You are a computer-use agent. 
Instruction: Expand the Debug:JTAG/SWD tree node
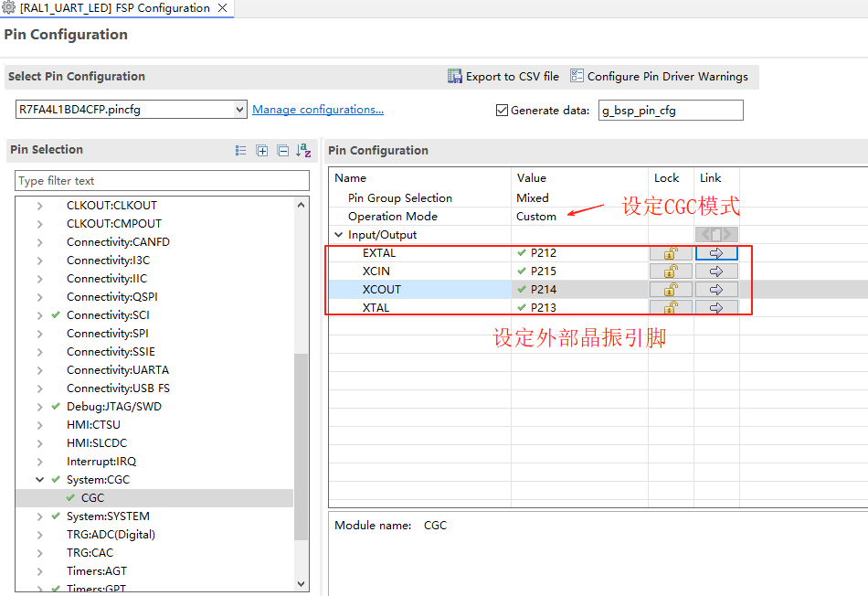pos(40,407)
